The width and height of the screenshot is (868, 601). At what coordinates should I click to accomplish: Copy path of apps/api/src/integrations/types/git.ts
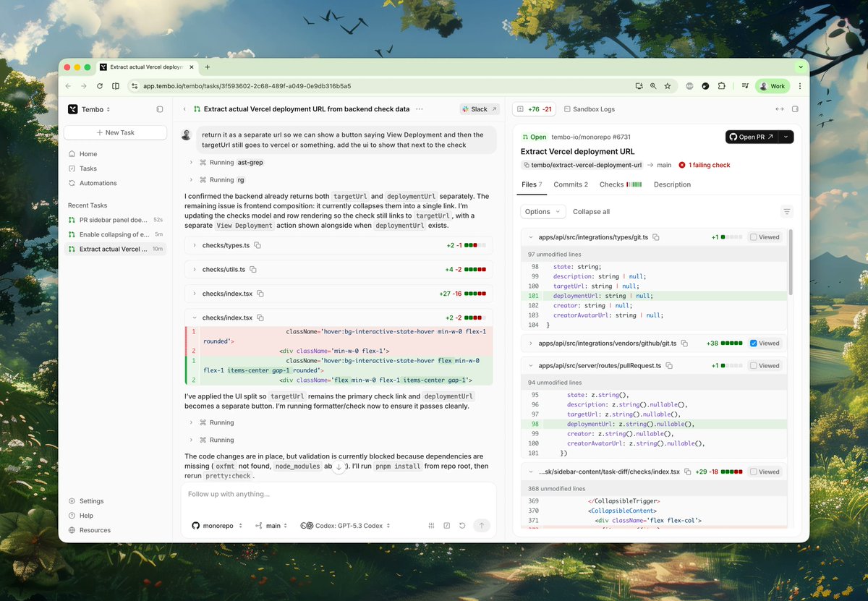click(656, 237)
